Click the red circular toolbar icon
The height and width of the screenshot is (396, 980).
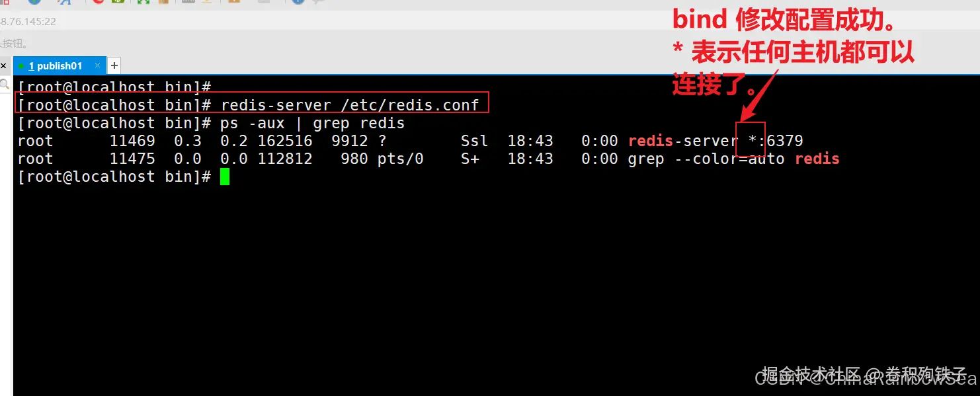pyautogui.click(x=99, y=2)
